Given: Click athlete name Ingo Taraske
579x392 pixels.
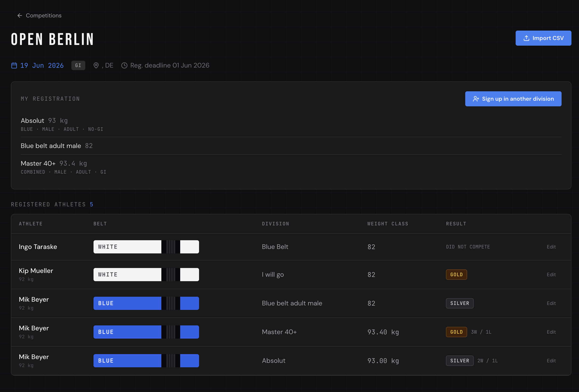Looking at the screenshot, I should click(38, 247).
